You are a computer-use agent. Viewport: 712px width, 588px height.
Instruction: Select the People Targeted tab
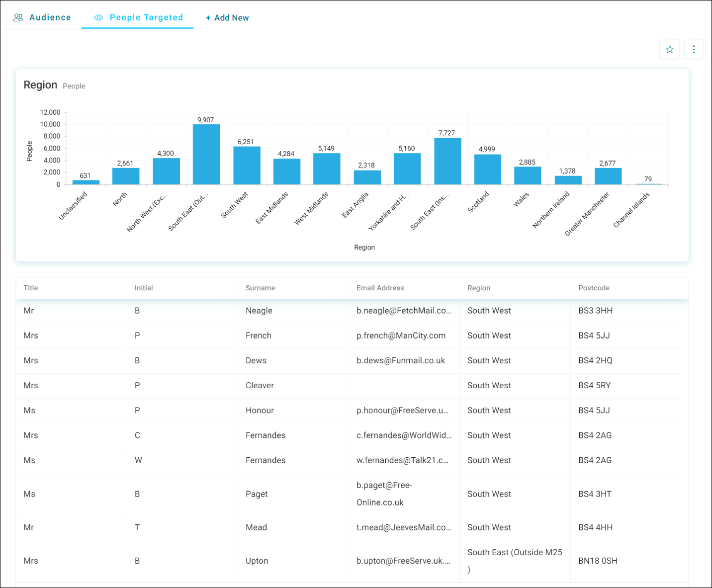[138, 17]
